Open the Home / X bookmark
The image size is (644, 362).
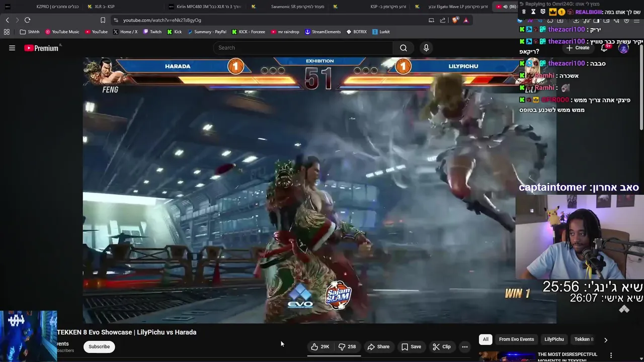(x=125, y=32)
